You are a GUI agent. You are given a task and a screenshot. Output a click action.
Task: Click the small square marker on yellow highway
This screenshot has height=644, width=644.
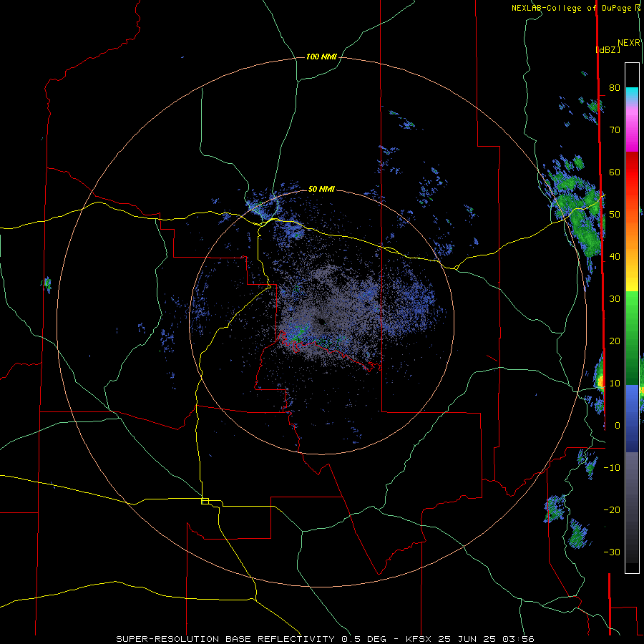pyautogui.click(x=205, y=501)
